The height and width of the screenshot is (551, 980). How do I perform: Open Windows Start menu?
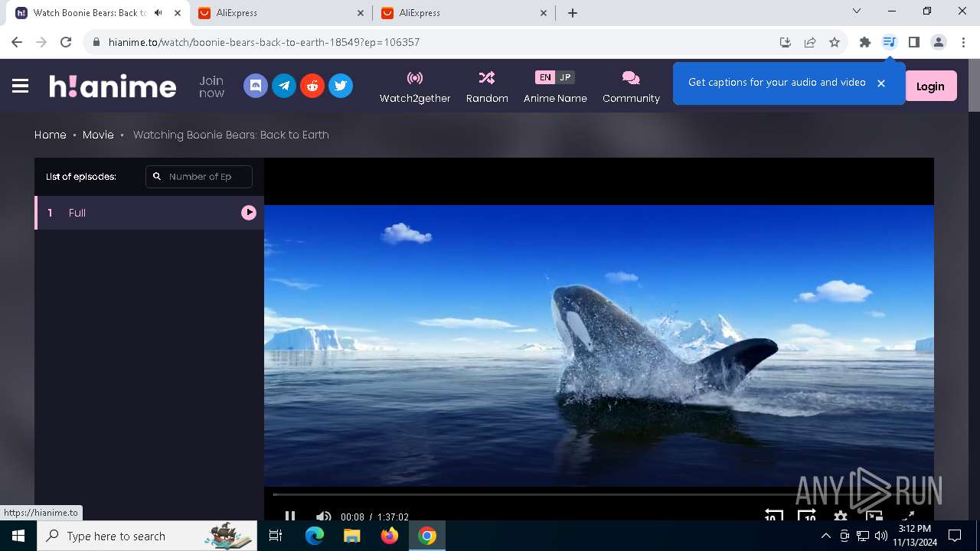click(18, 536)
